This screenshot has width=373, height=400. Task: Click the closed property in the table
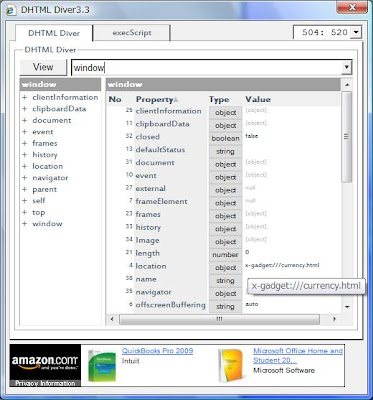[x=148, y=137]
